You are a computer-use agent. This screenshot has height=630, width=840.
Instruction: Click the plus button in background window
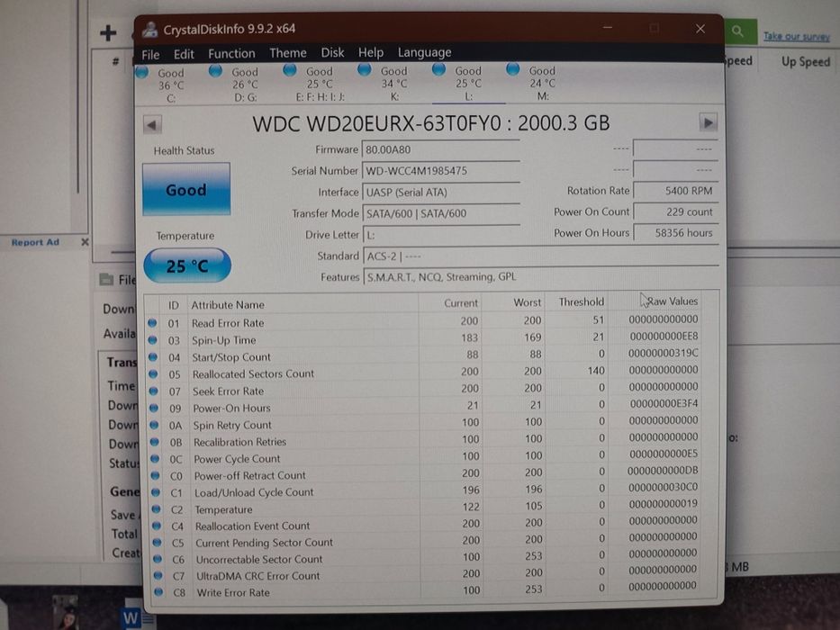108,33
